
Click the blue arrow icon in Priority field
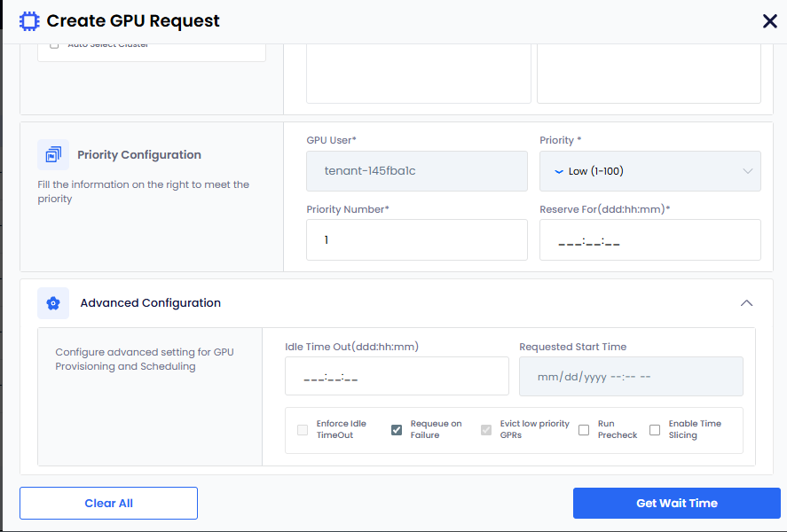tap(558, 171)
